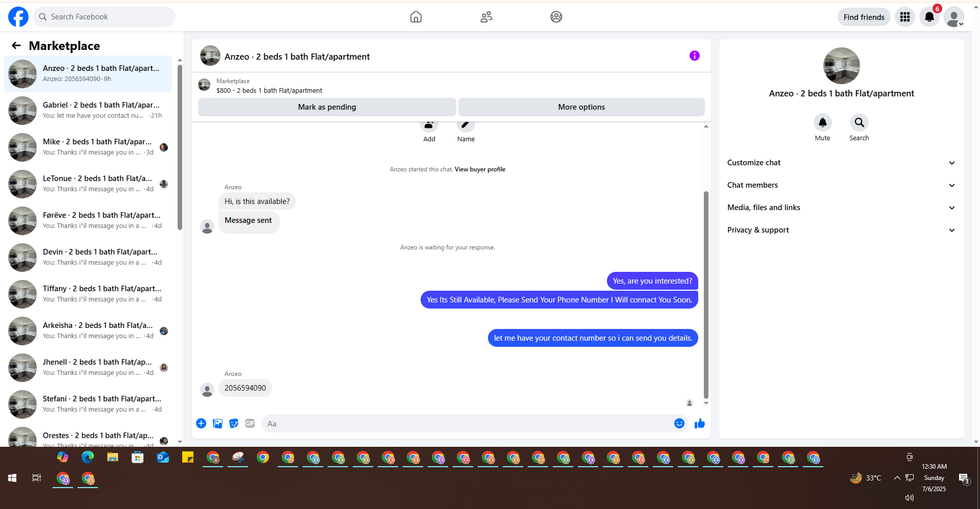Choose a sticker icon in composer
This screenshot has width=980, height=509.
pos(234,423)
